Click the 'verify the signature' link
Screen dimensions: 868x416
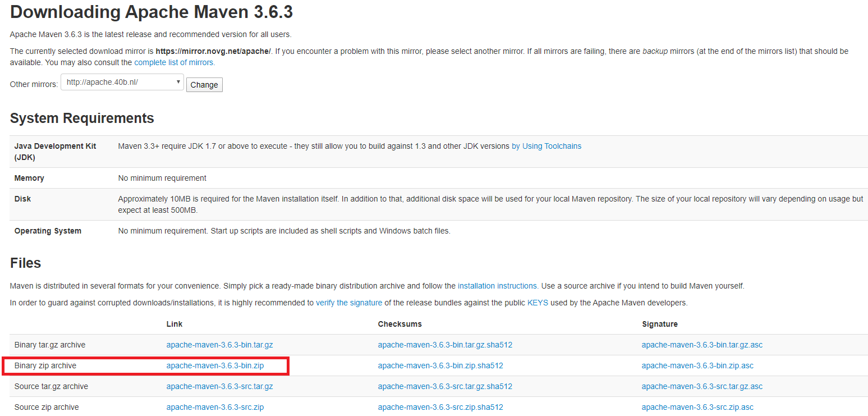[x=349, y=303]
